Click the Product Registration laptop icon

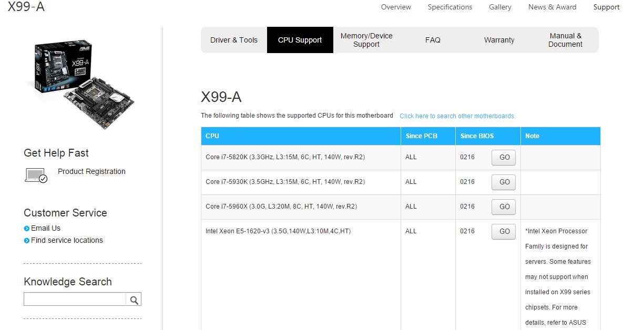pyautogui.click(x=36, y=175)
